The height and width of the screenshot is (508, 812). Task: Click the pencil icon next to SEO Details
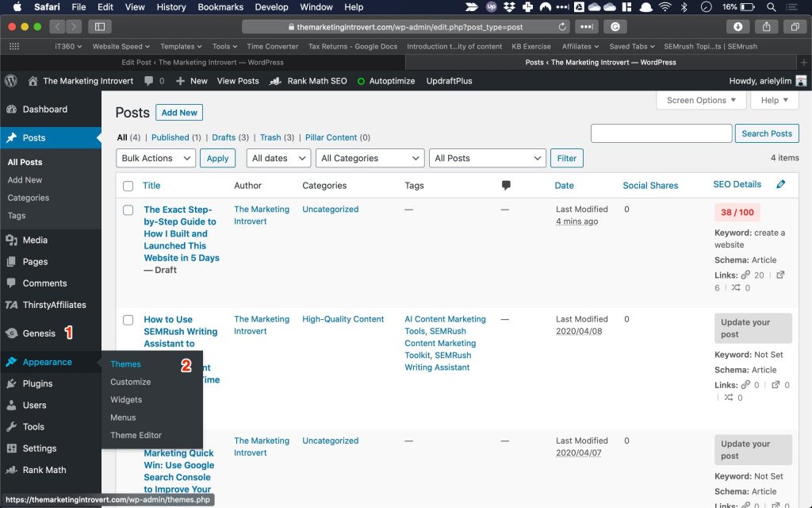pos(780,184)
